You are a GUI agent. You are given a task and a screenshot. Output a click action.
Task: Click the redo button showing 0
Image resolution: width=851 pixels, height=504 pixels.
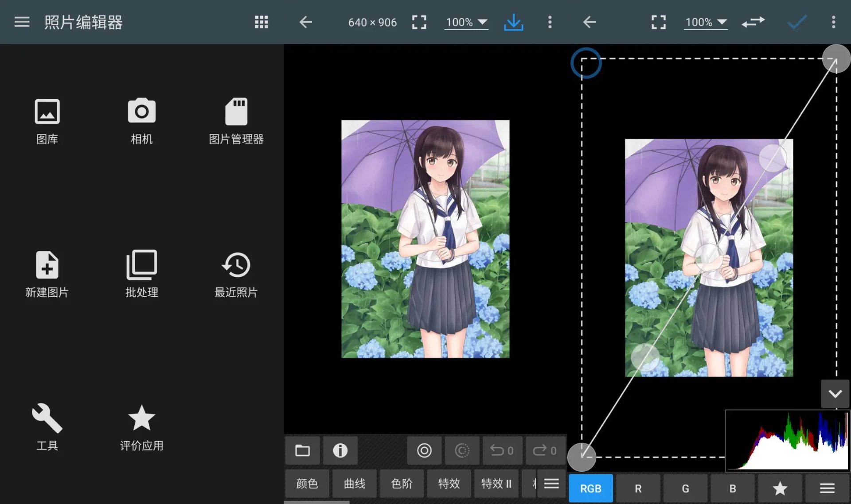[x=545, y=450]
